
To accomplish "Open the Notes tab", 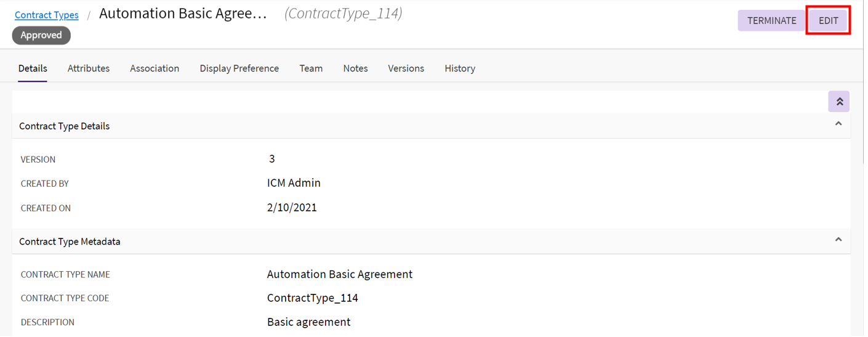I will tap(355, 68).
